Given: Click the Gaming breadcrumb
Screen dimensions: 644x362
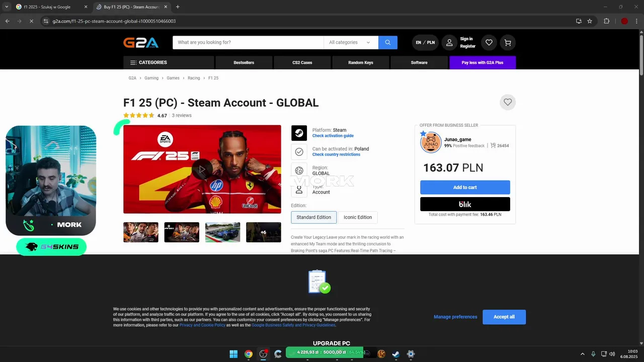Looking at the screenshot, I should [x=151, y=78].
